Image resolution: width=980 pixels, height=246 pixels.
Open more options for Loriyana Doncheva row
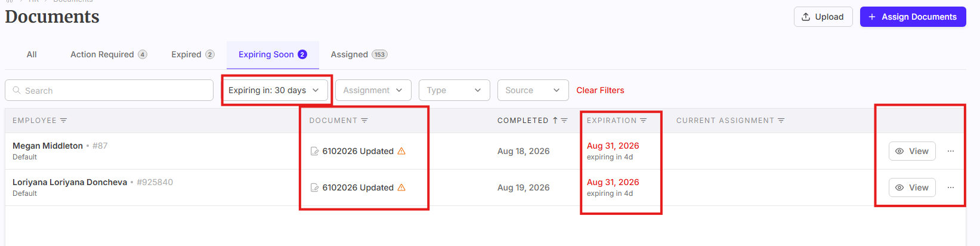951,187
